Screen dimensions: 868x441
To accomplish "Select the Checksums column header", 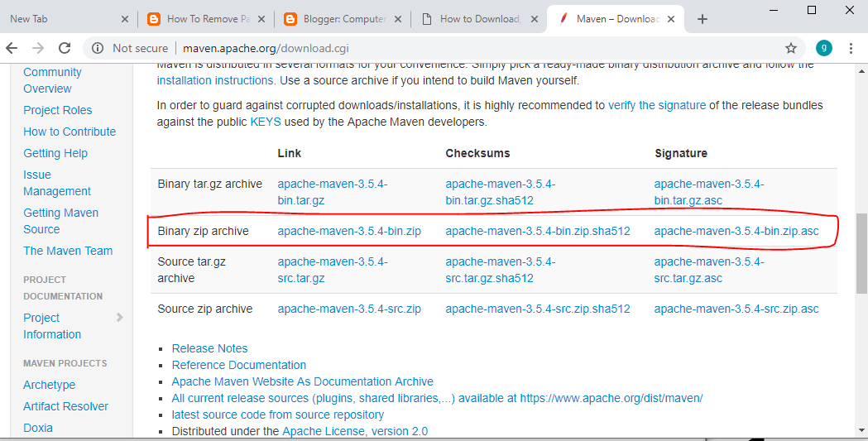I will (477, 153).
